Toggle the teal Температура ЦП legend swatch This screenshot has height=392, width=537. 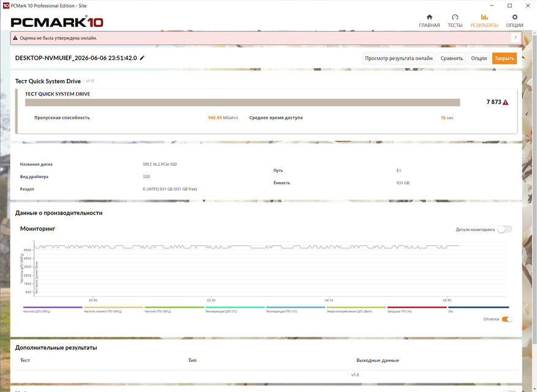(235, 307)
